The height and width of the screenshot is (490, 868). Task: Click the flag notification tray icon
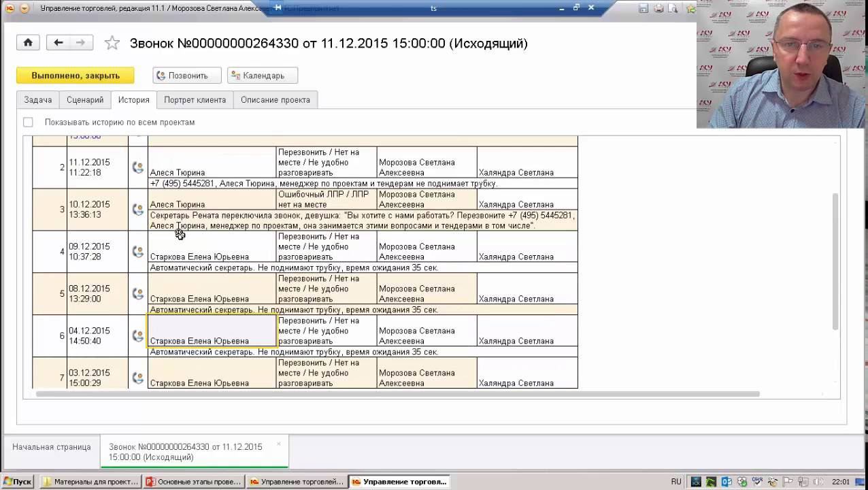(x=788, y=482)
